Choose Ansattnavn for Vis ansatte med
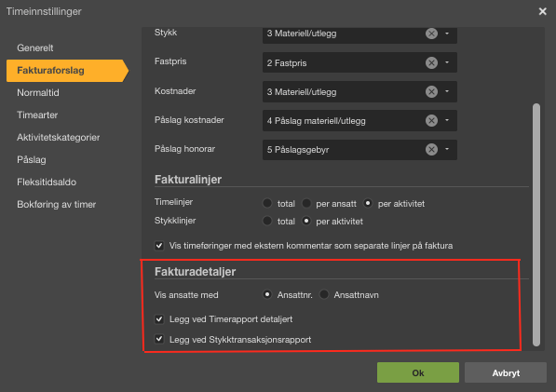556x392 pixels. [324, 294]
